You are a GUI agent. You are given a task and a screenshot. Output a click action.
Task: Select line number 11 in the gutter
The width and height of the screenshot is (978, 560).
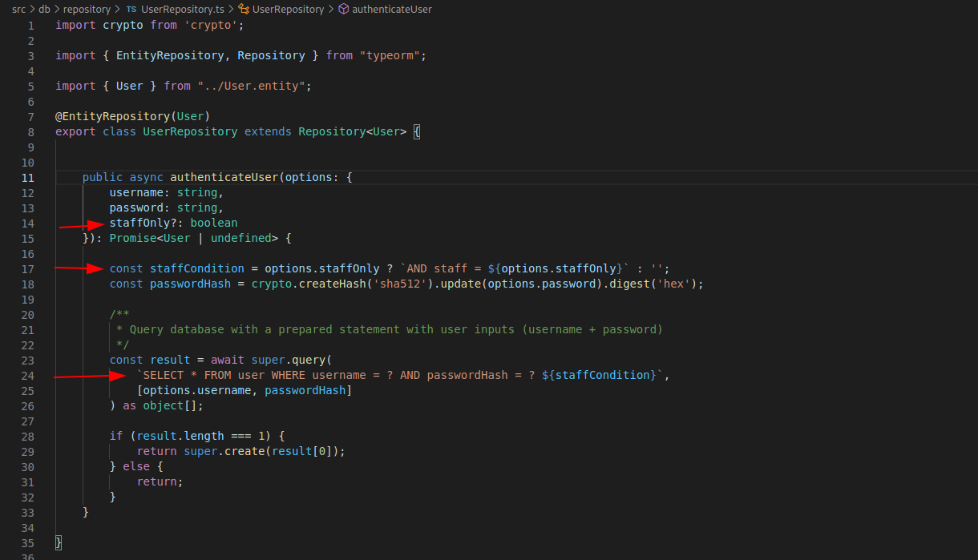click(x=28, y=177)
